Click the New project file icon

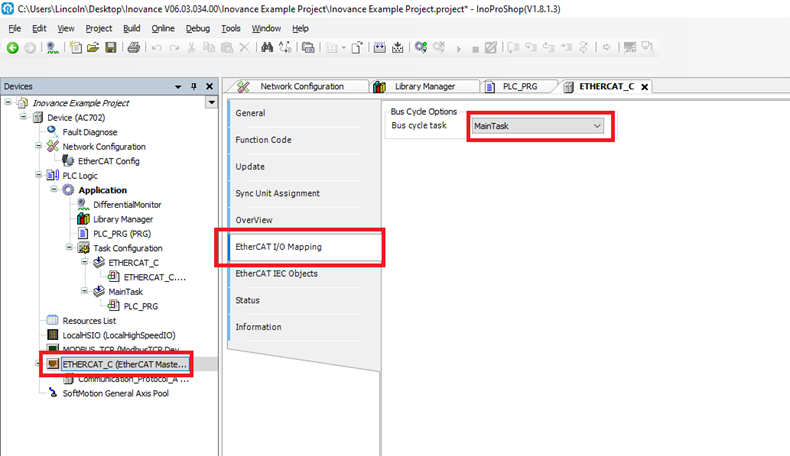(76, 47)
